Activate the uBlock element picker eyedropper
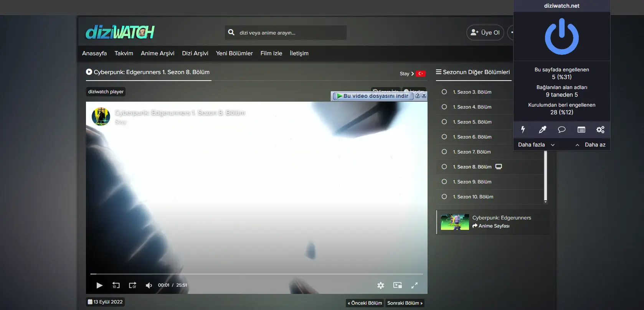Image resolution: width=644 pixels, height=310 pixels. (542, 130)
